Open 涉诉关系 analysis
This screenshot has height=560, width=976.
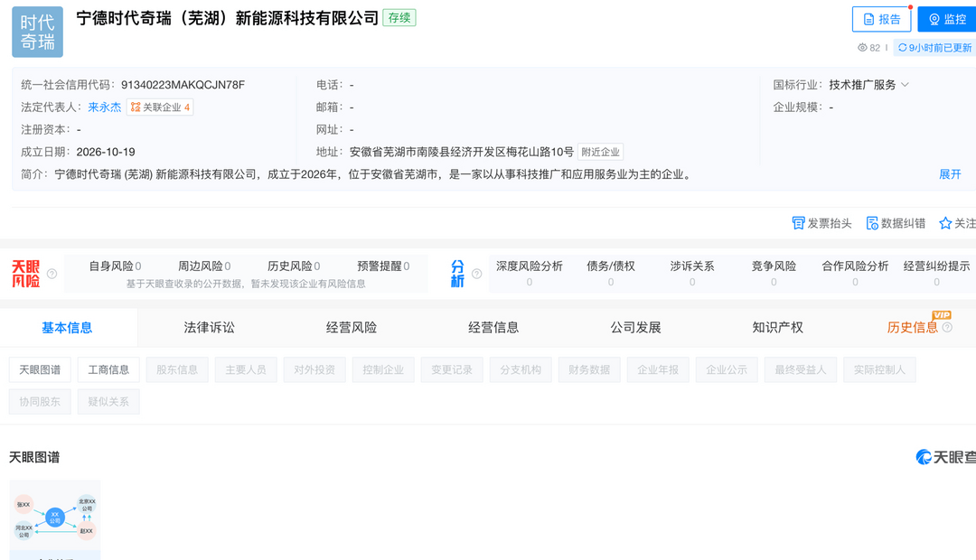[692, 273]
